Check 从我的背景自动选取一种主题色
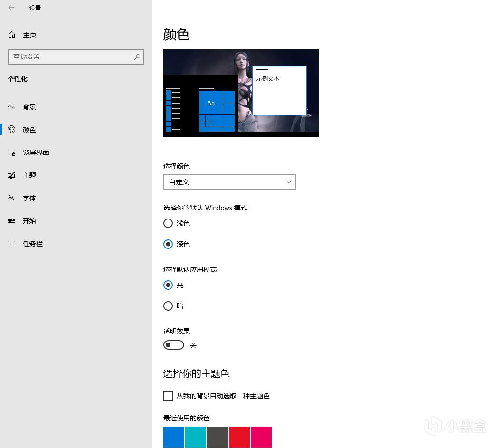 pyautogui.click(x=168, y=396)
